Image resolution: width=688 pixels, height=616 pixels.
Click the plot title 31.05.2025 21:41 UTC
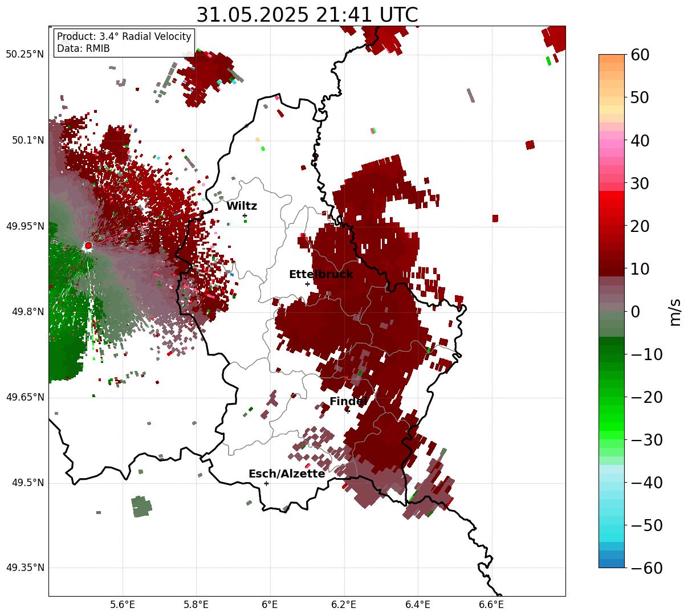(307, 15)
